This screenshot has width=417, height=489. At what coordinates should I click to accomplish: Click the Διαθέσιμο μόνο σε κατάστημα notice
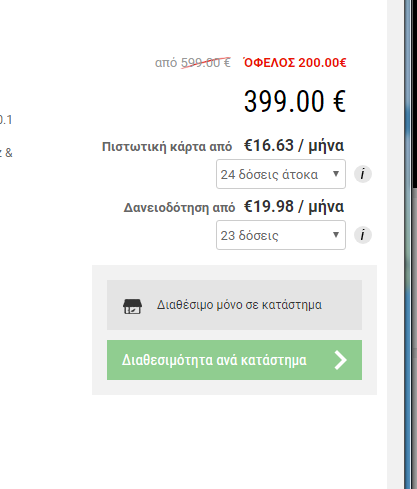point(234,305)
